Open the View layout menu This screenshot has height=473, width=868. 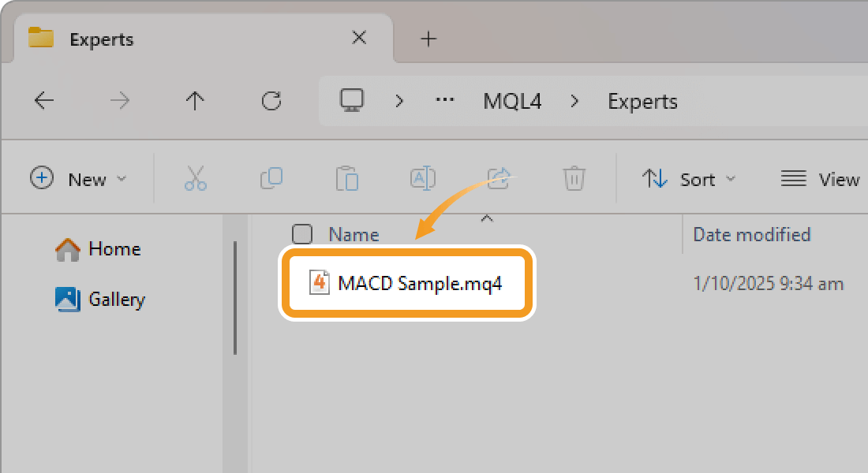pyautogui.click(x=821, y=179)
